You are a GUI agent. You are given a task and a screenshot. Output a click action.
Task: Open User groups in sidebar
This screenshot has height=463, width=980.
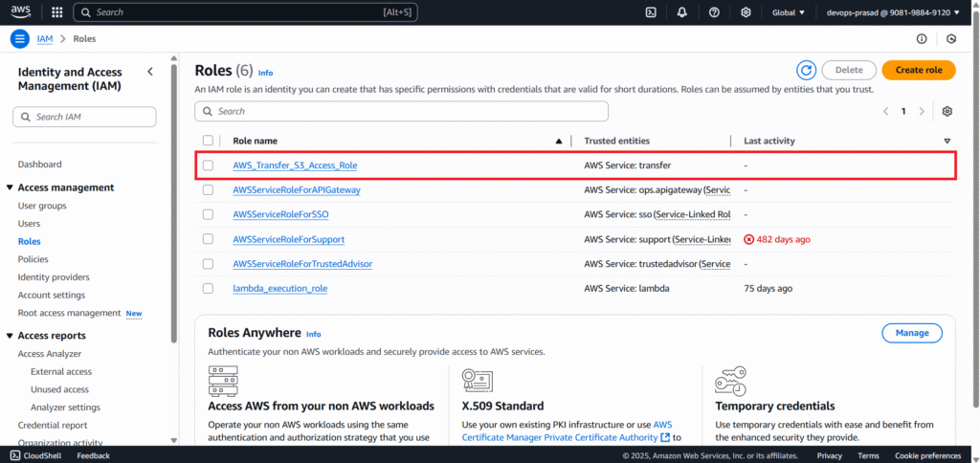42,206
